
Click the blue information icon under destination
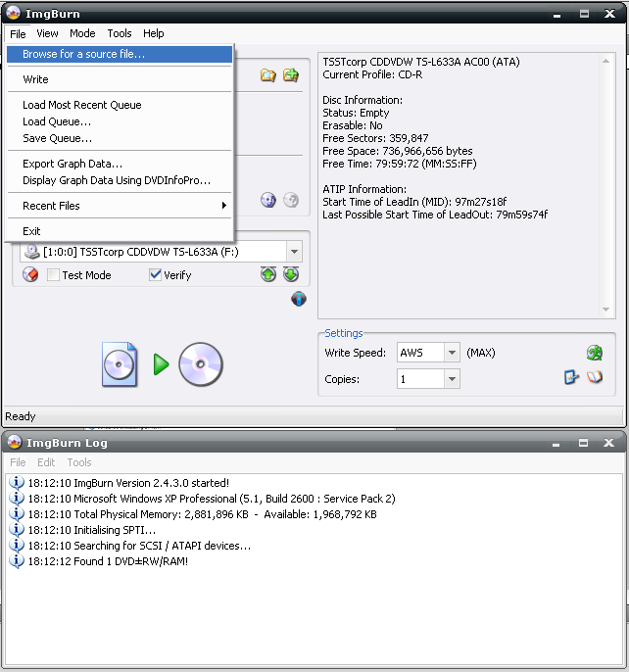point(299,299)
